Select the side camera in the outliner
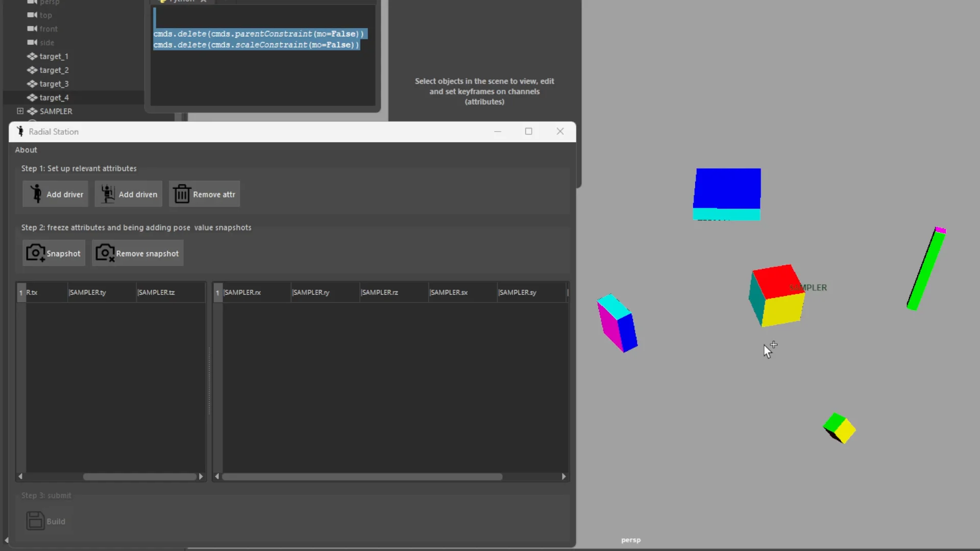The height and width of the screenshot is (551, 980). (x=46, y=43)
